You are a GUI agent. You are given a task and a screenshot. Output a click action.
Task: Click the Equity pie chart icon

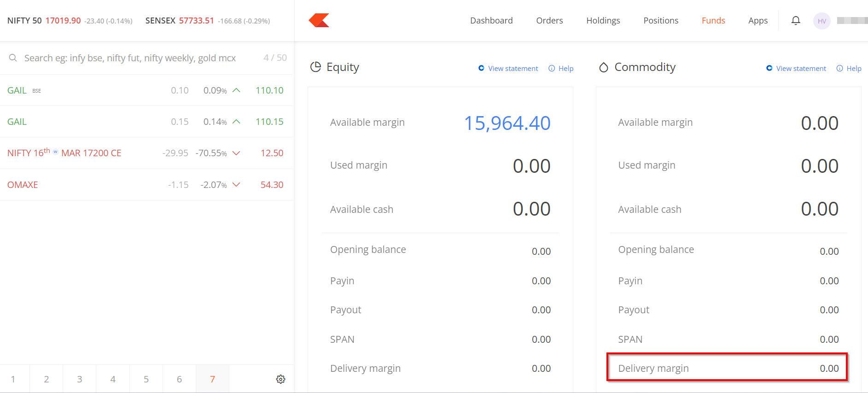315,67
